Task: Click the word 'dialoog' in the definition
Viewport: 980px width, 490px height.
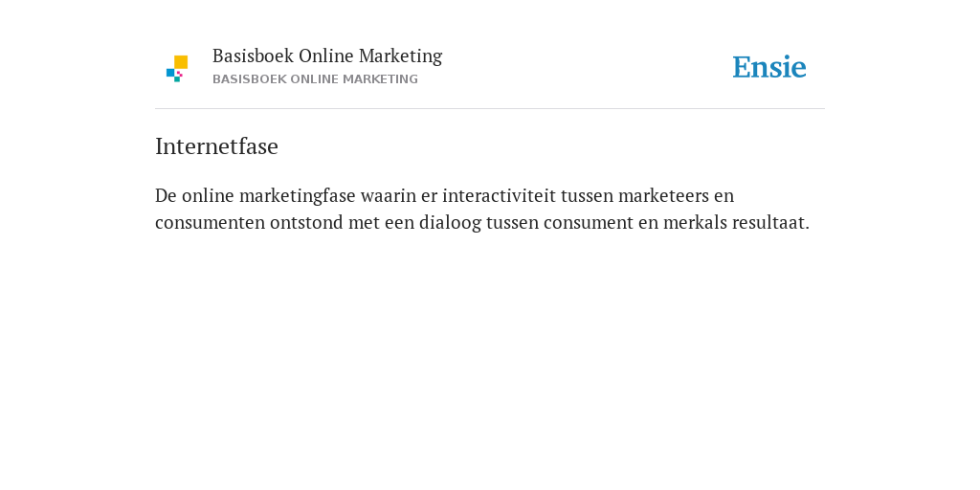Action: tap(450, 223)
